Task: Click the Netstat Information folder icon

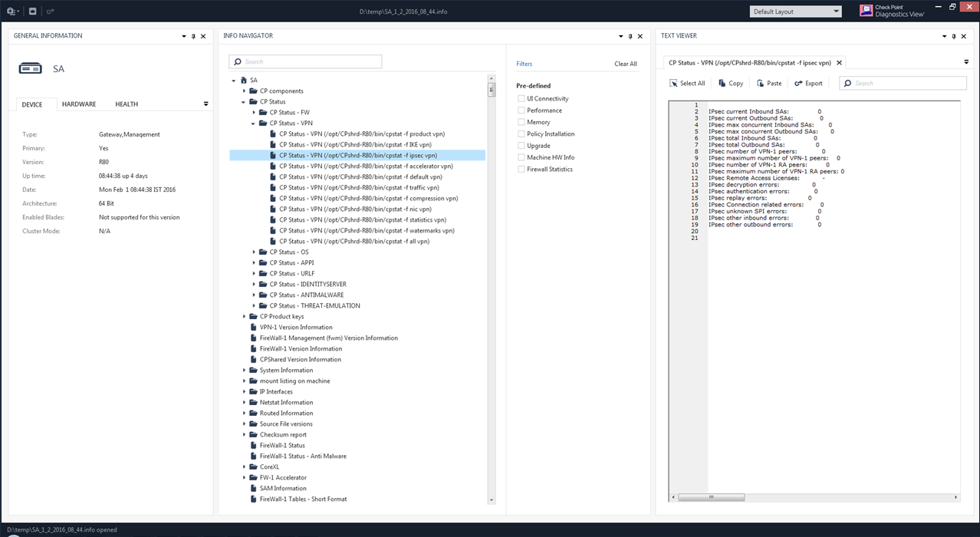Action: click(253, 402)
